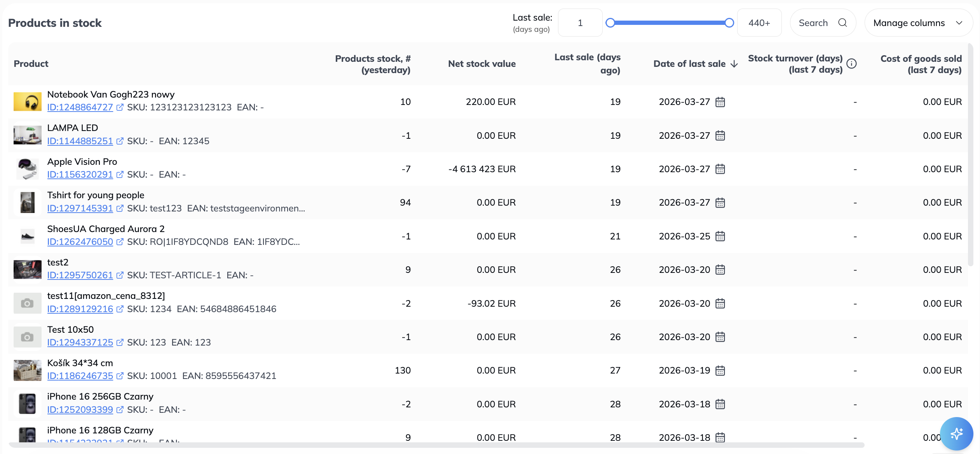Sort by Products stock column header
Screen dimensions: 980x454
click(x=372, y=64)
